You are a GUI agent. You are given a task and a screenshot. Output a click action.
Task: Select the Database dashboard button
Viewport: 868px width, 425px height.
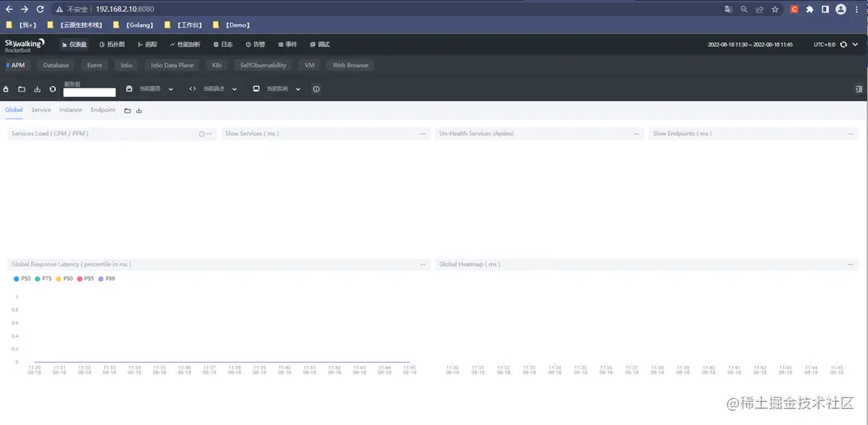tap(56, 65)
